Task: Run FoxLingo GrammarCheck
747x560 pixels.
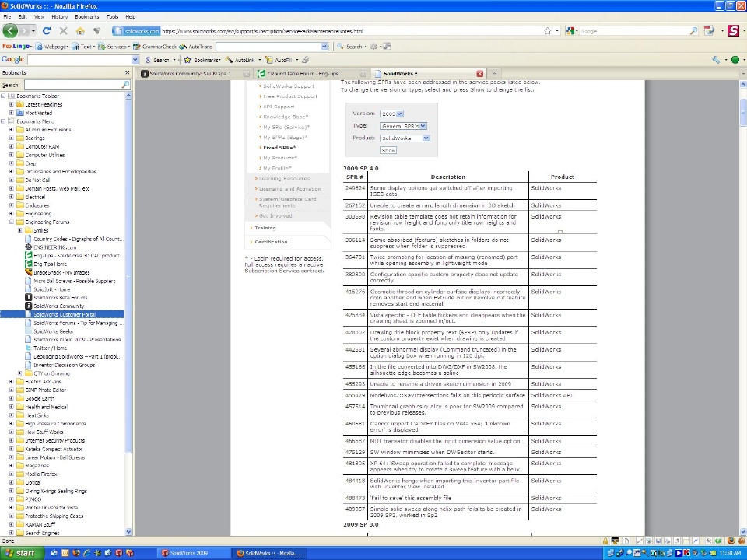Action: [x=155, y=46]
